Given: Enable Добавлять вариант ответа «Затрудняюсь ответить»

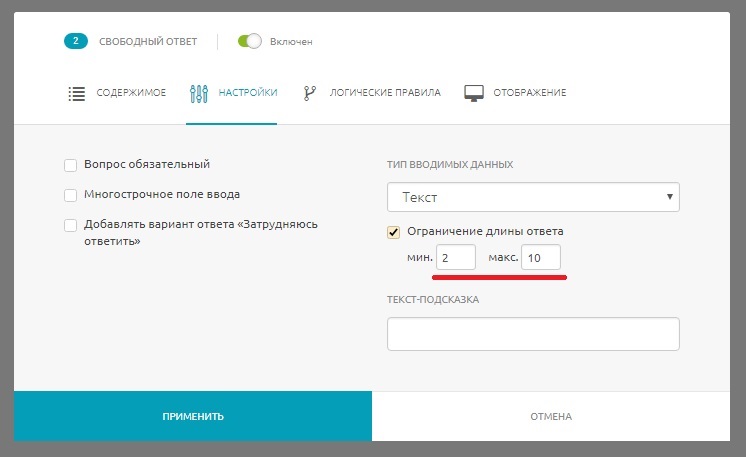Looking at the screenshot, I should (70, 225).
